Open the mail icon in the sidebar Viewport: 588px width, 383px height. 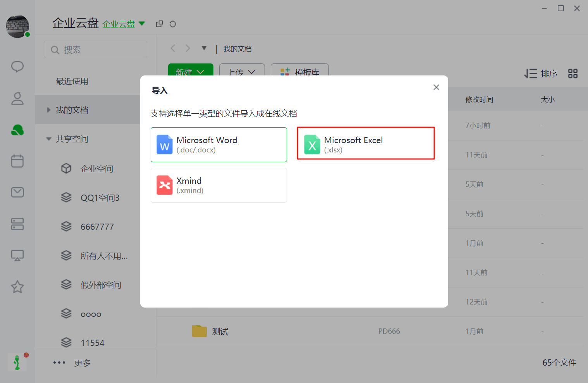[x=17, y=192]
